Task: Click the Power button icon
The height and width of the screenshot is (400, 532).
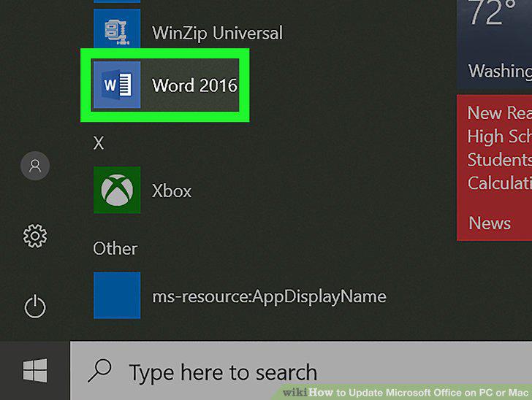Action: tap(35, 307)
